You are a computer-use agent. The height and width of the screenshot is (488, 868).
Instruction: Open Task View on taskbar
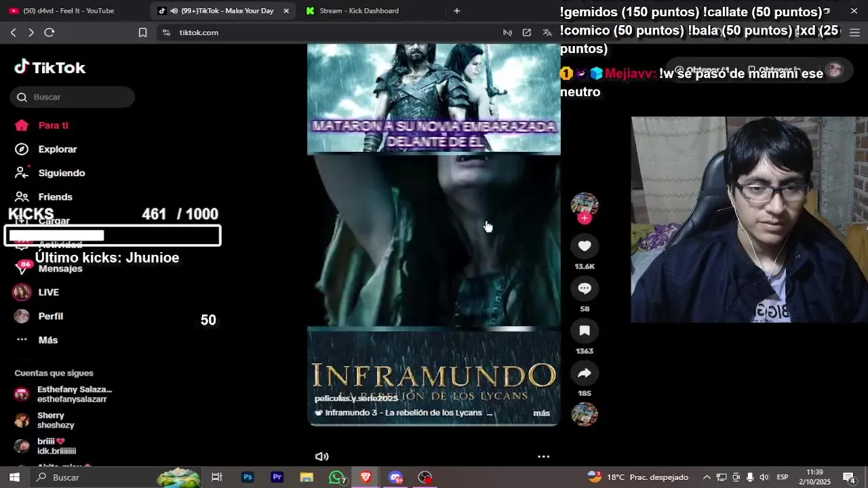tap(217, 477)
